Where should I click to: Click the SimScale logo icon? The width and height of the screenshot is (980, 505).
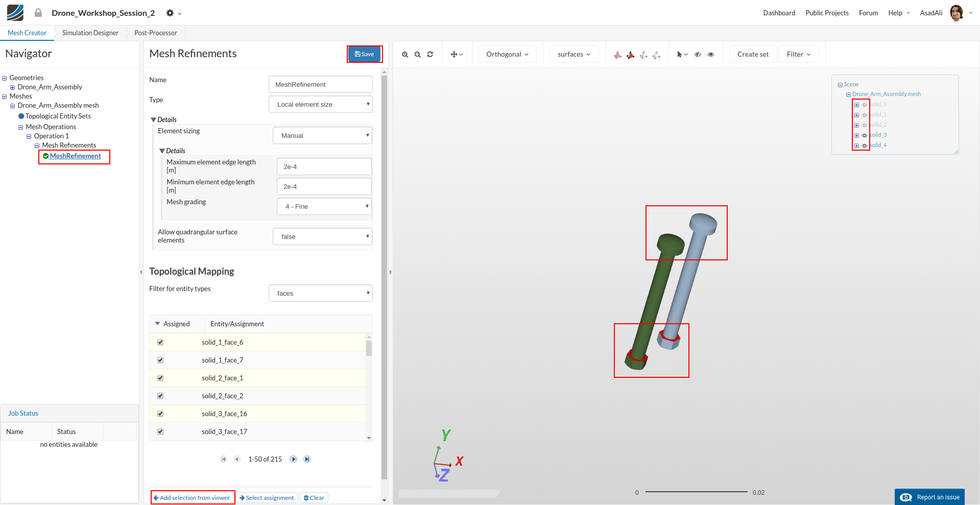point(15,12)
